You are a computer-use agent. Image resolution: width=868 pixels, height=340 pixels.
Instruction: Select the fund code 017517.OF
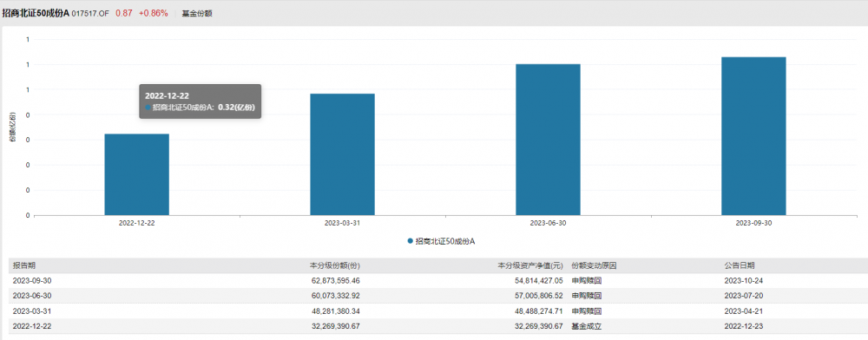[x=91, y=14]
